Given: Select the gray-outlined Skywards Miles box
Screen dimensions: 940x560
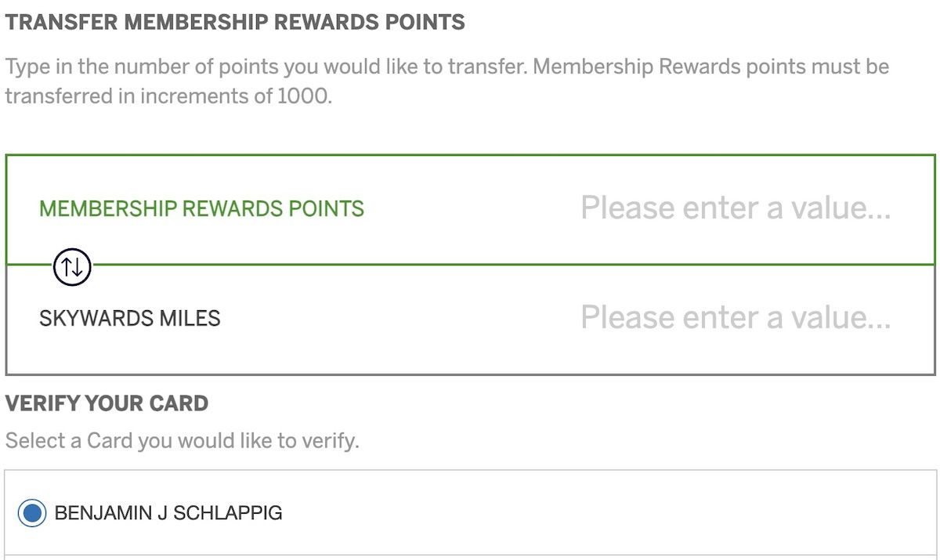Looking at the screenshot, I should pos(470,320).
